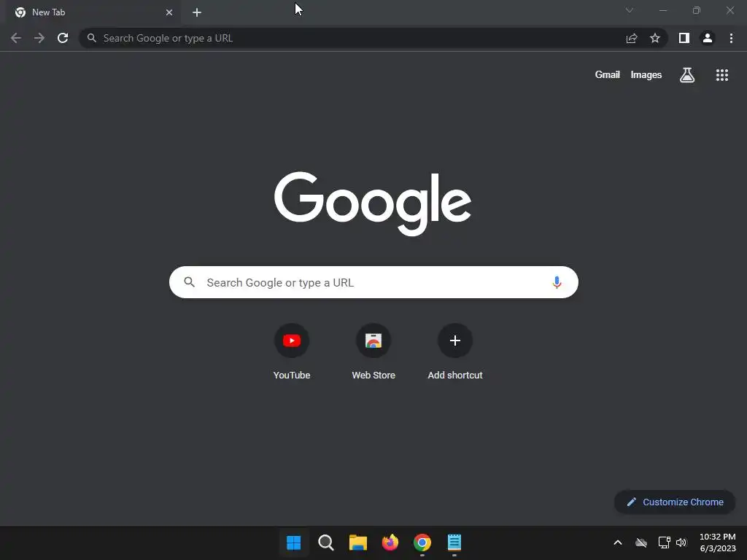Open the YouTube shortcut
Viewport: 747px width, 560px height.
click(x=292, y=351)
